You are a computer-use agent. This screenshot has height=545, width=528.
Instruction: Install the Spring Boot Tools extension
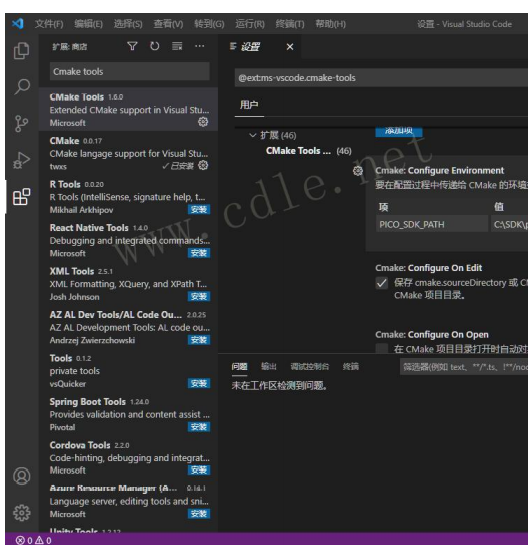coord(199,426)
